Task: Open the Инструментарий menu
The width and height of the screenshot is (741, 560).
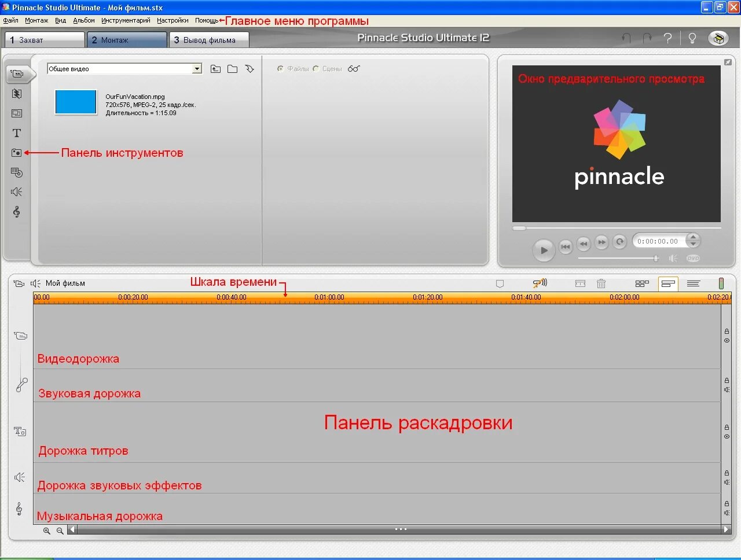Action: (x=126, y=20)
